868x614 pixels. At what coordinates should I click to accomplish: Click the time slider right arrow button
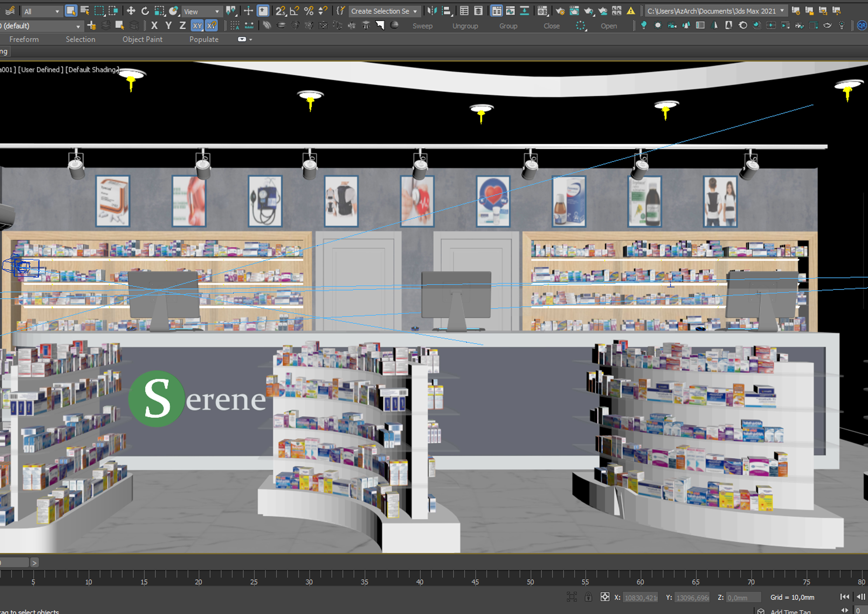coord(34,563)
